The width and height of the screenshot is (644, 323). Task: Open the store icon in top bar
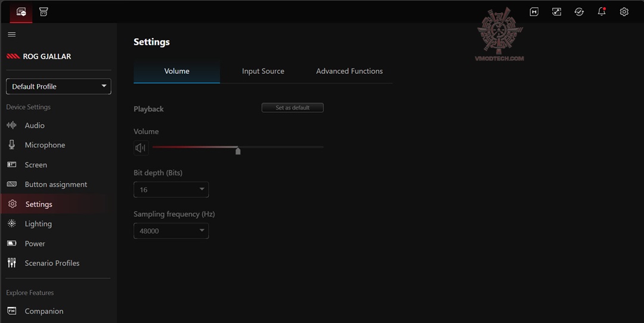(44, 12)
